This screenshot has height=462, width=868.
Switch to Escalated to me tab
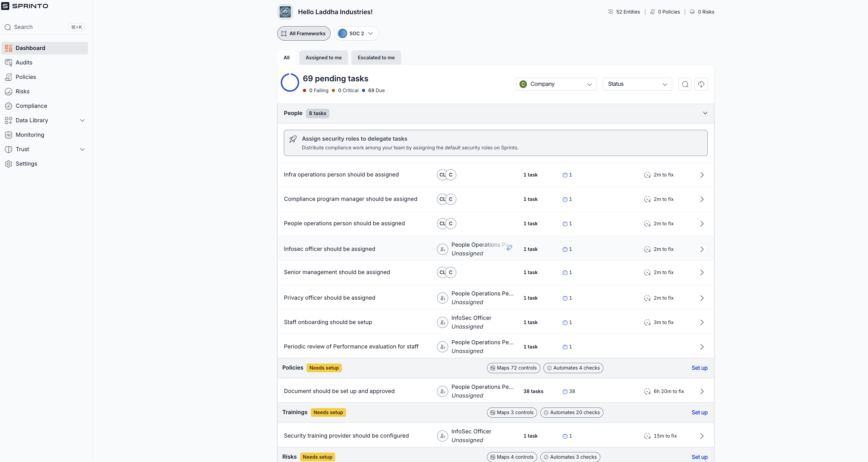pyautogui.click(x=376, y=58)
